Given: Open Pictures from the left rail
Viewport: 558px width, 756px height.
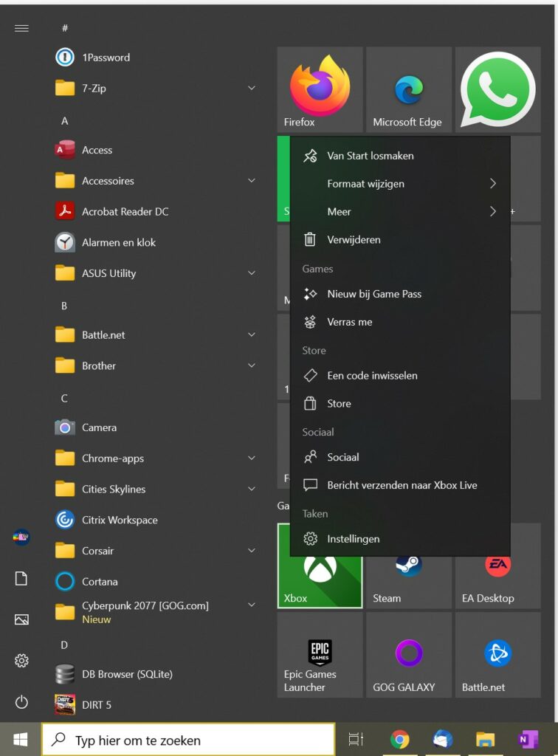Looking at the screenshot, I should tap(21, 619).
